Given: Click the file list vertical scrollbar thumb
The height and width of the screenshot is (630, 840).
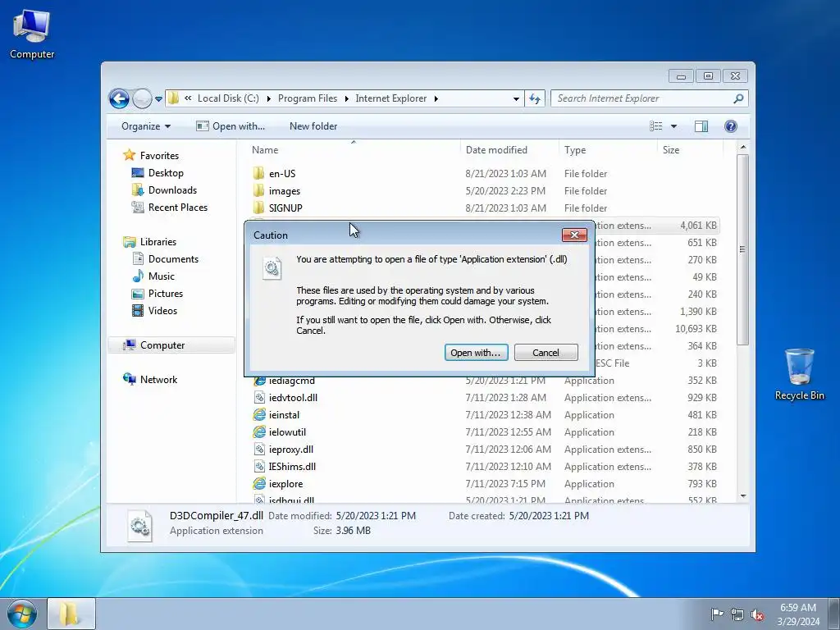Looking at the screenshot, I should click(742, 249).
